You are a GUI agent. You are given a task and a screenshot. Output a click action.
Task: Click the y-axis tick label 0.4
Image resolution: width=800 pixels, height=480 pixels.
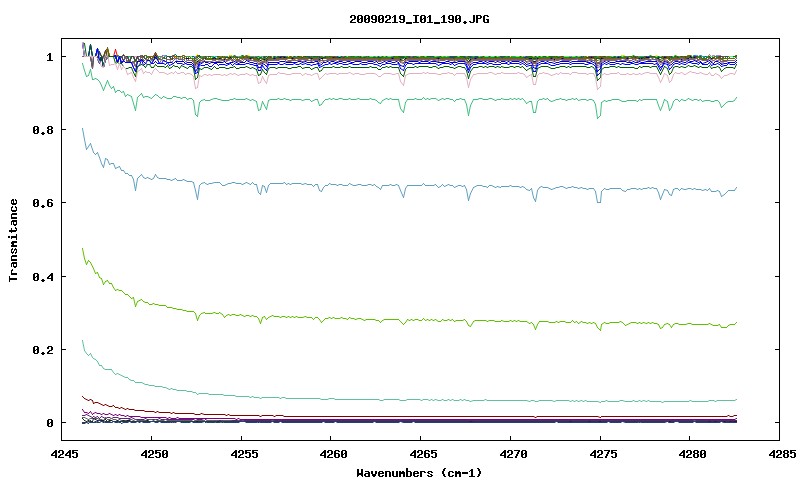click(x=43, y=276)
